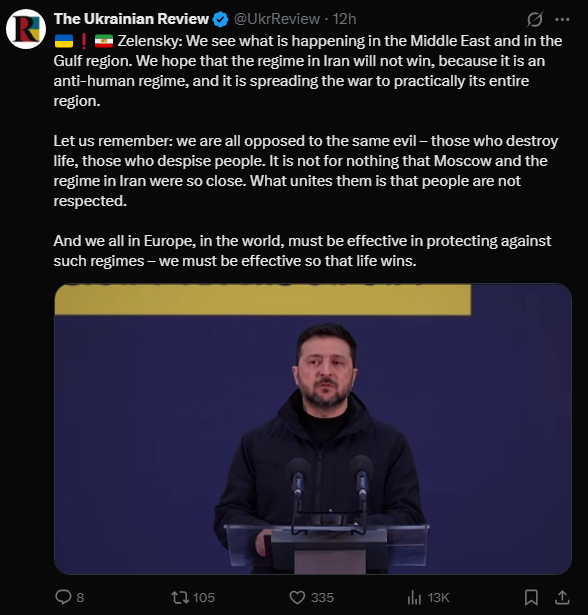This screenshot has width=588, height=615.
Task: Repost using the retweet arrows icon
Action: (180, 597)
